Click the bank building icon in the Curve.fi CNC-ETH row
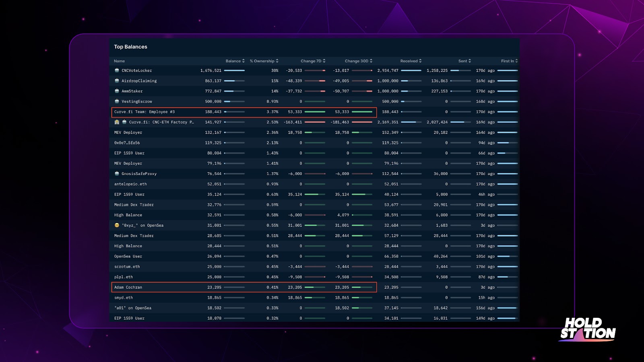Viewport: 644px width, 362px height. coord(117,122)
